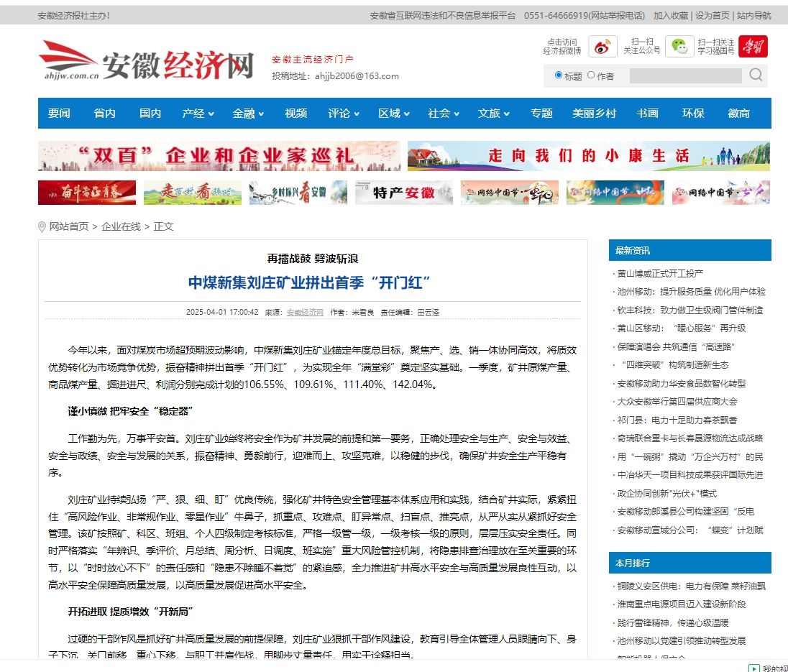Open the 国内 navigation item

(x=150, y=114)
